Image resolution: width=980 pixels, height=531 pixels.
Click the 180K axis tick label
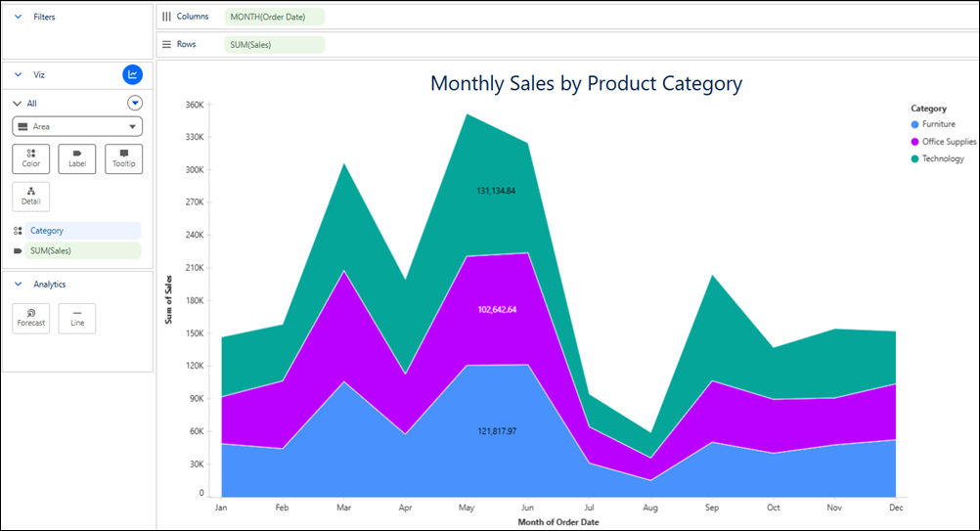[195, 300]
